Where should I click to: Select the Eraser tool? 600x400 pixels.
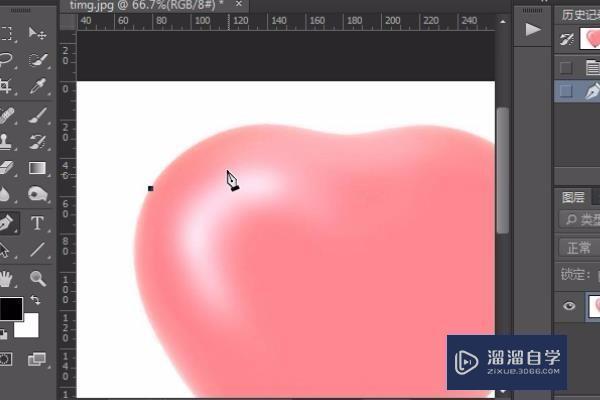pyautogui.click(x=6, y=168)
